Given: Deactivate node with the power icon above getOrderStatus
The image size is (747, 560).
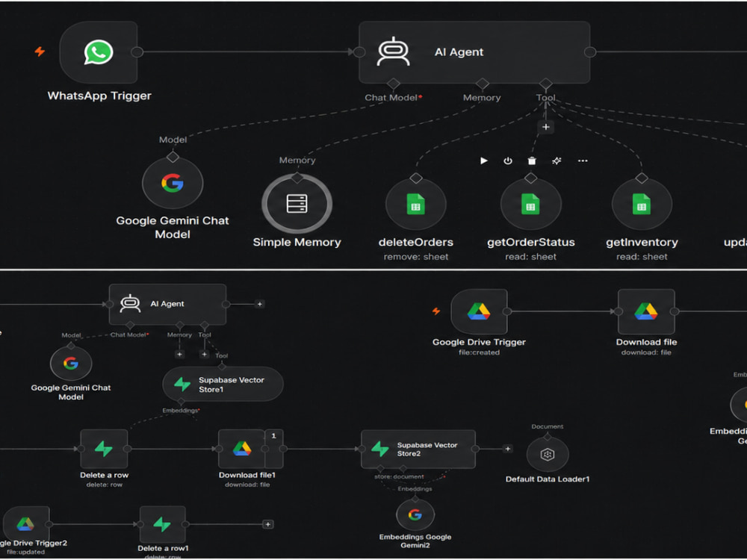Looking at the screenshot, I should click(x=508, y=161).
